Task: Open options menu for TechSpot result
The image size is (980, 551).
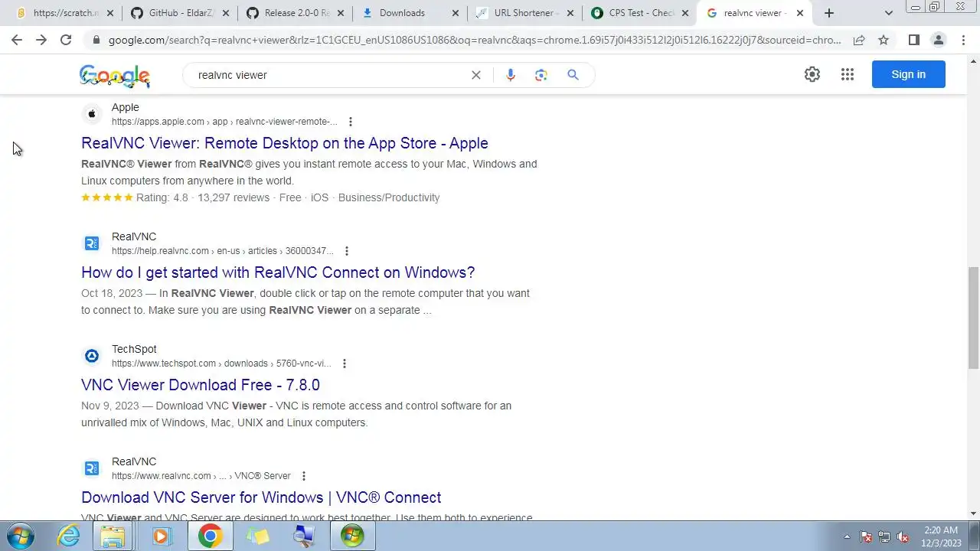Action: pos(345,364)
